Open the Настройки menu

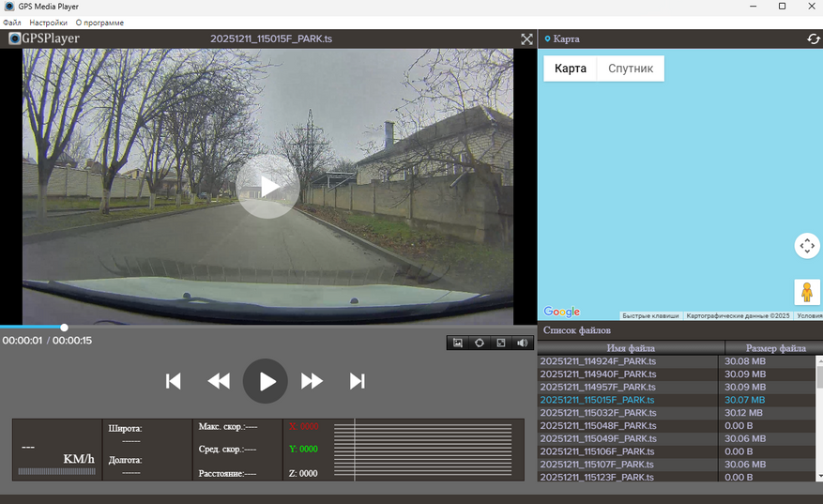tap(48, 23)
